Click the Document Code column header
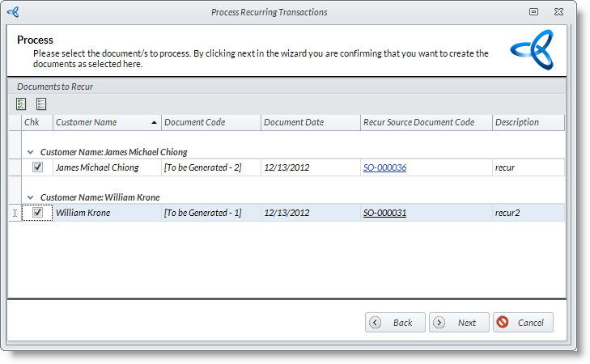The width and height of the screenshot is (590, 364). tap(210, 123)
